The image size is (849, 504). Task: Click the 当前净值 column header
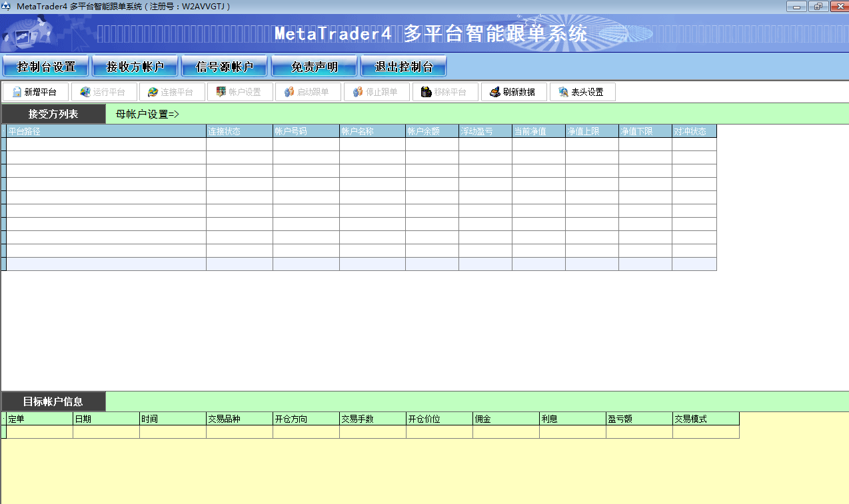pyautogui.click(x=539, y=131)
